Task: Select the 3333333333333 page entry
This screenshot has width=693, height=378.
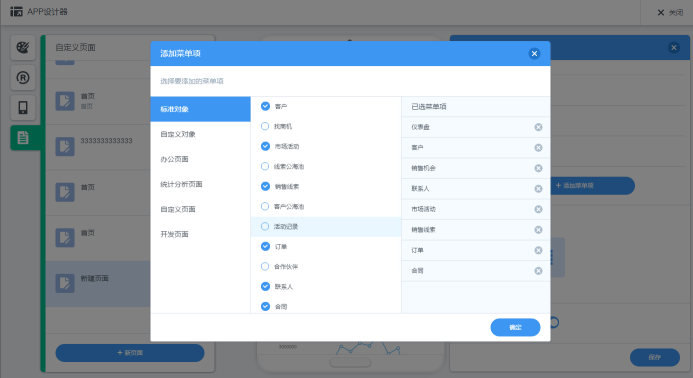Action: pos(98,147)
